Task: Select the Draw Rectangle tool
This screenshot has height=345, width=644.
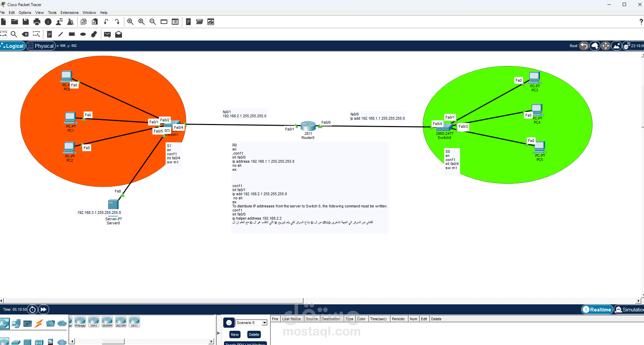Action: (x=72, y=34)
